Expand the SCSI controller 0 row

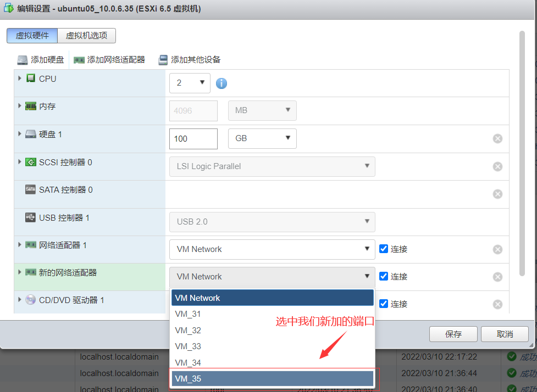[x=20, y=161]
